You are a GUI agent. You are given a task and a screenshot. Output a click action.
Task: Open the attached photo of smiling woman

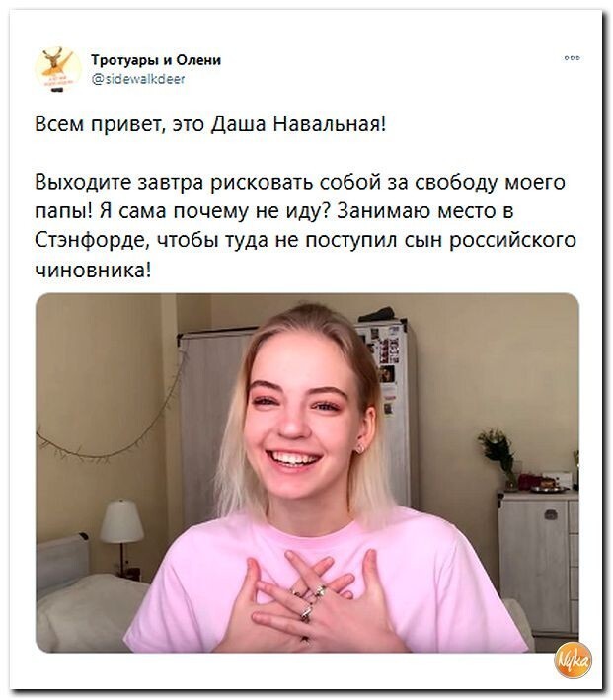tap(307, 473)
